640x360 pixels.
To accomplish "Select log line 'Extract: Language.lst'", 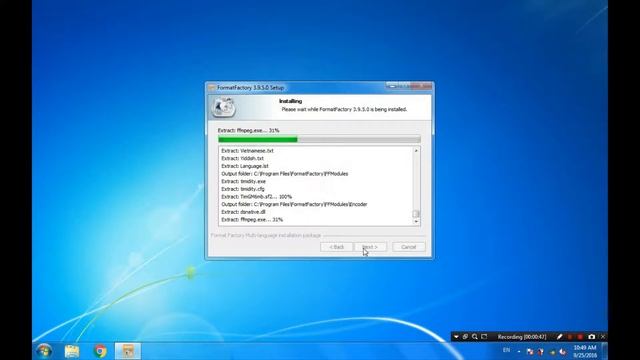I will point(245,166).
